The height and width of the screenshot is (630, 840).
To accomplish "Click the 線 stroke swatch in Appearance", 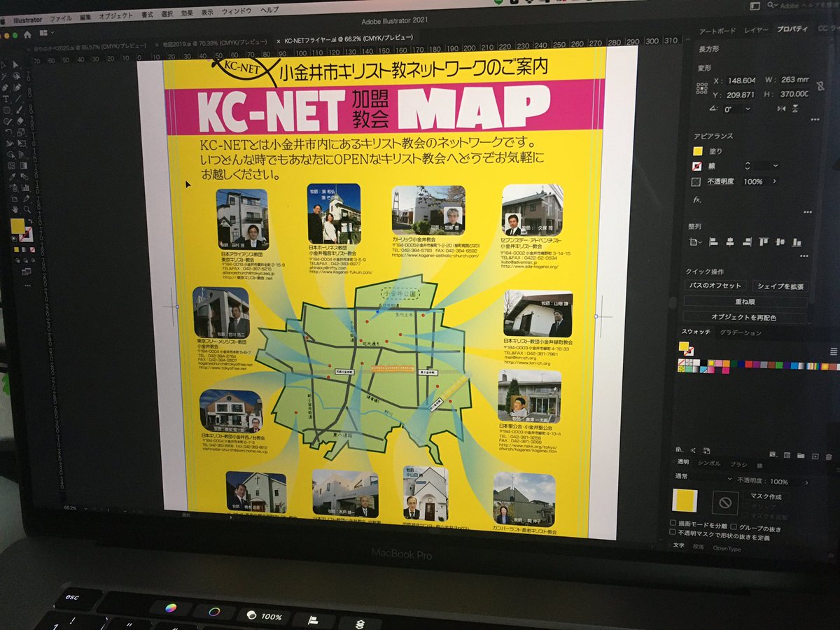I will point(697,167).
